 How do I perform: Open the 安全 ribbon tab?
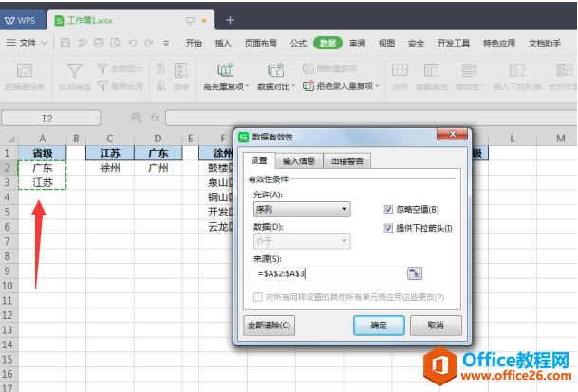(416, 43)
